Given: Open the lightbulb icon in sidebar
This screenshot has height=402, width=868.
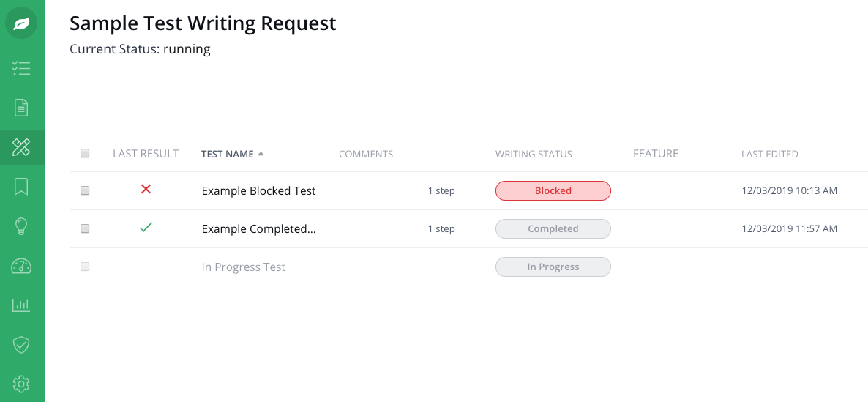Looking at the screenshot, I should 21,226.
